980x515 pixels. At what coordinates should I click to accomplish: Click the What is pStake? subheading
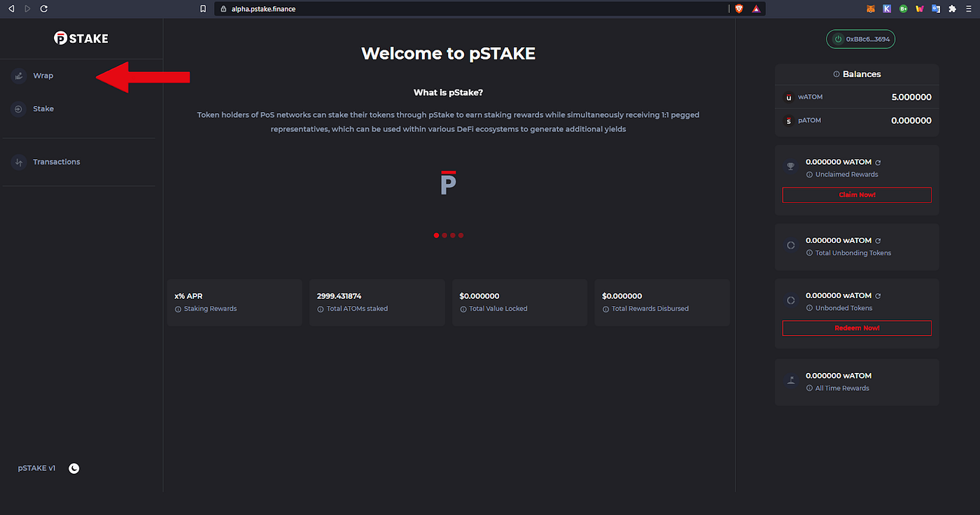(x=448, y=92)
